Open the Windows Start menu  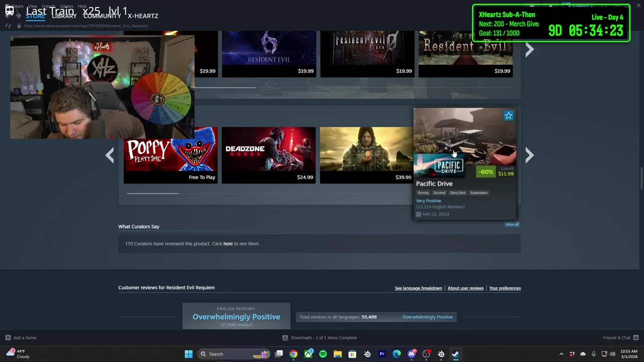tap(189, 354)
